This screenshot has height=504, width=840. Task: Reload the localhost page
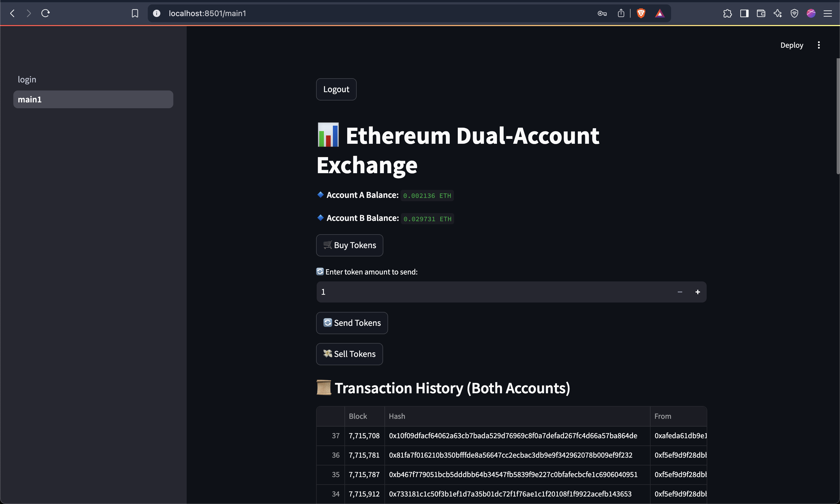point(45,13)
